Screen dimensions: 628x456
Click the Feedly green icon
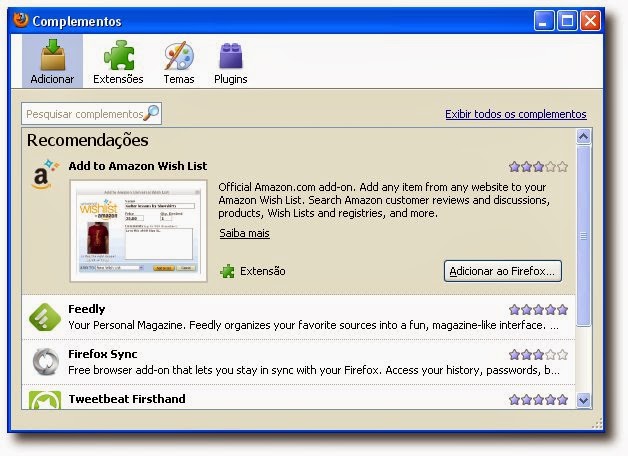click(x=45, y=317)
